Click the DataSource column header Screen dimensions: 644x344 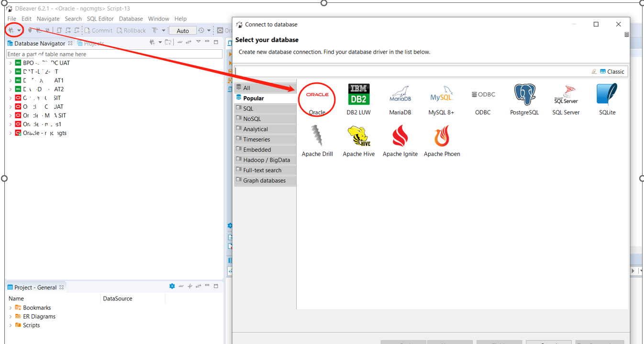click(118, 298)
